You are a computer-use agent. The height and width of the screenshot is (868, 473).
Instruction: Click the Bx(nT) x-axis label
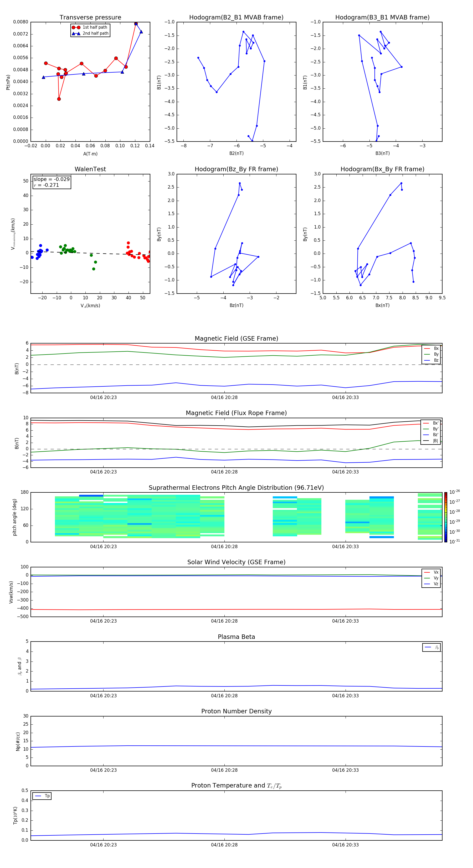(382, 305)
